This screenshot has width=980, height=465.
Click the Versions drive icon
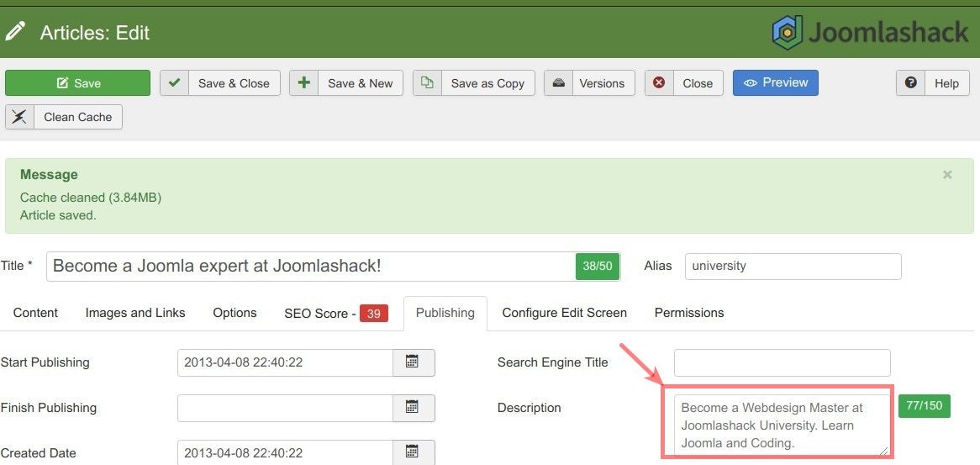(x=559, y=83)
